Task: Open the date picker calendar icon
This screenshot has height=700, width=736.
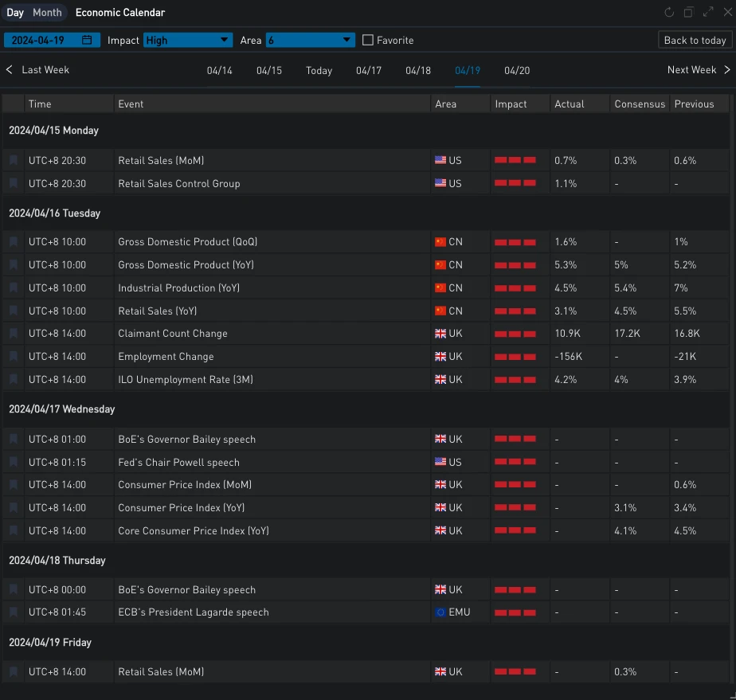Action: (87, 40)
